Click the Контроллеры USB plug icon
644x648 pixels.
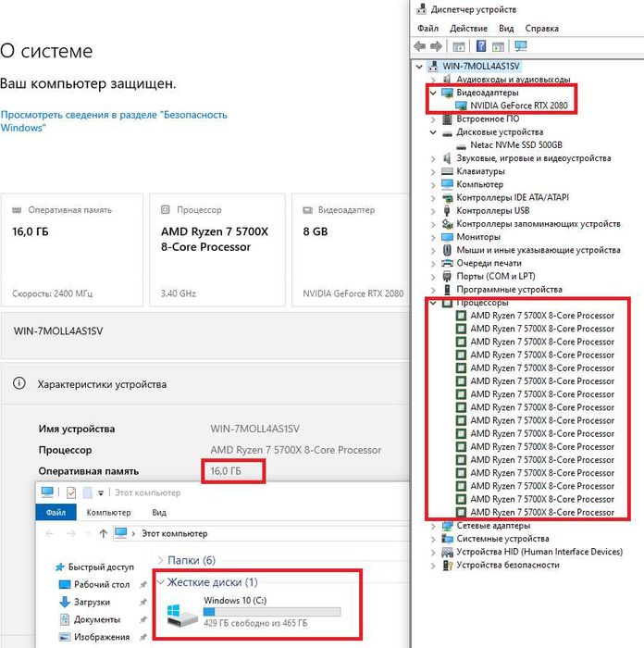point(447,210)
